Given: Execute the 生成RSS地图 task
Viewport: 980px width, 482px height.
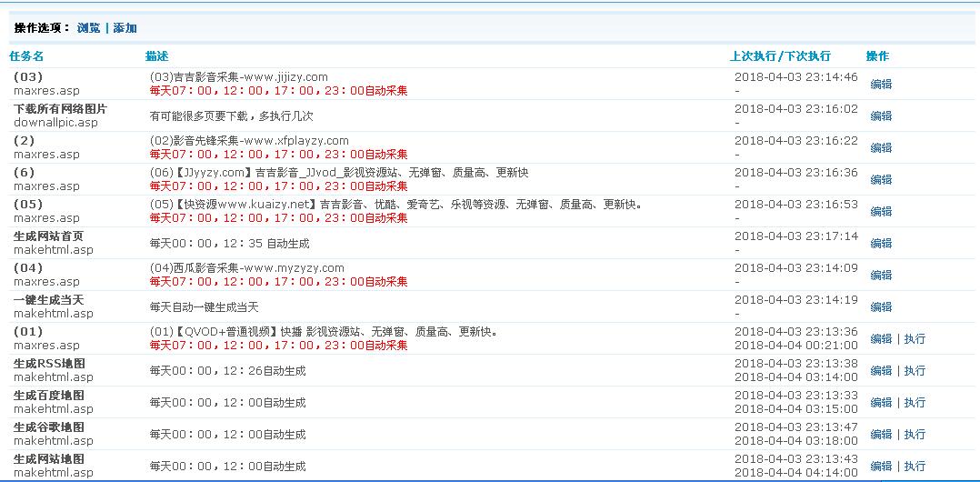Looking at the screenshot, I should [915, 371].
